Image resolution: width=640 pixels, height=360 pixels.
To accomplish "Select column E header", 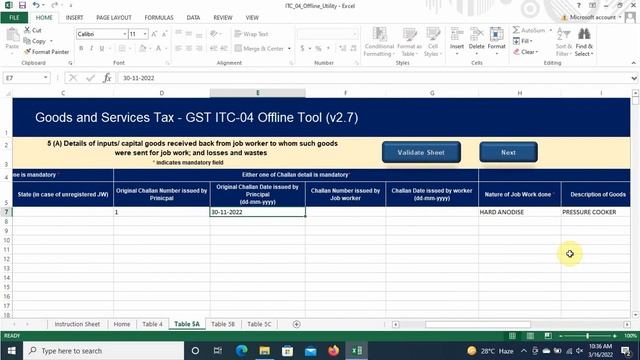I will (x=258, y=93).
